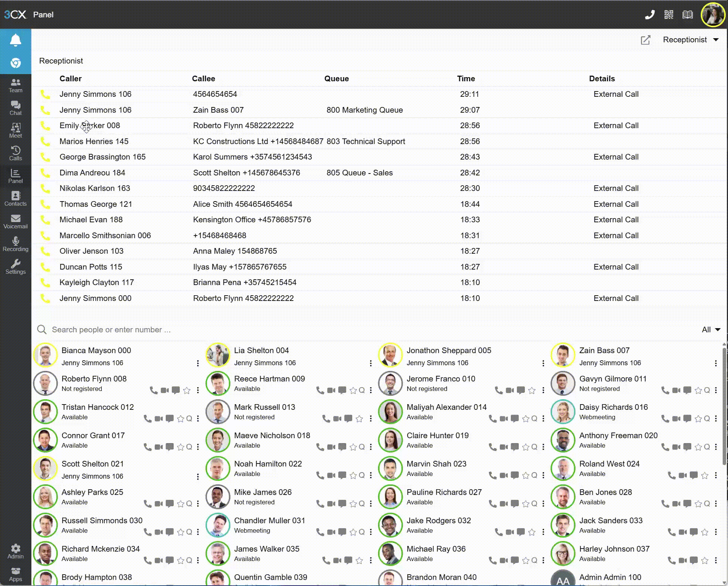Toggle favorite star for Roberto Flynn 008
Screen dimensions: 728x586
point(187,390)
